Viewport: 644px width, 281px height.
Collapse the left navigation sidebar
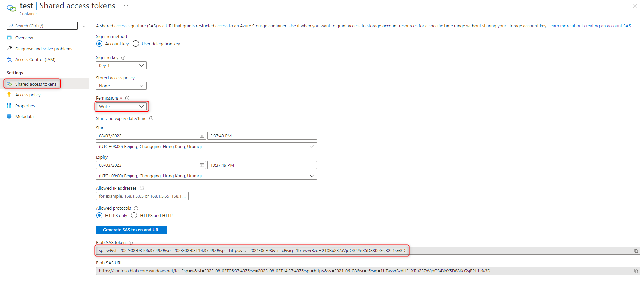[84, 26]
